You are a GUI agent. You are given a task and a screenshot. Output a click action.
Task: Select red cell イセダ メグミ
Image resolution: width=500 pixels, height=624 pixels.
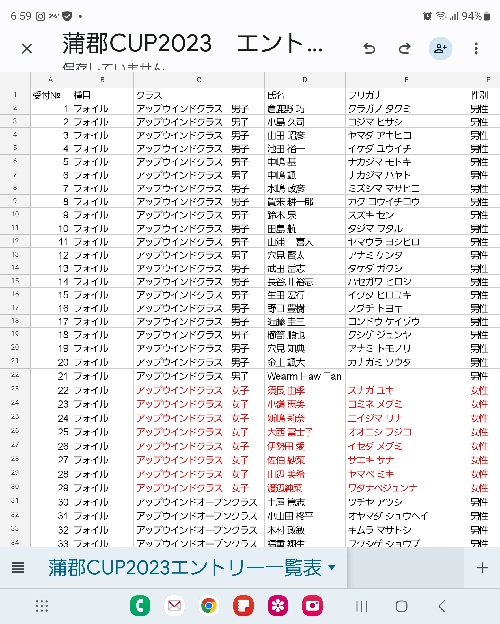(x=406, y=446)
